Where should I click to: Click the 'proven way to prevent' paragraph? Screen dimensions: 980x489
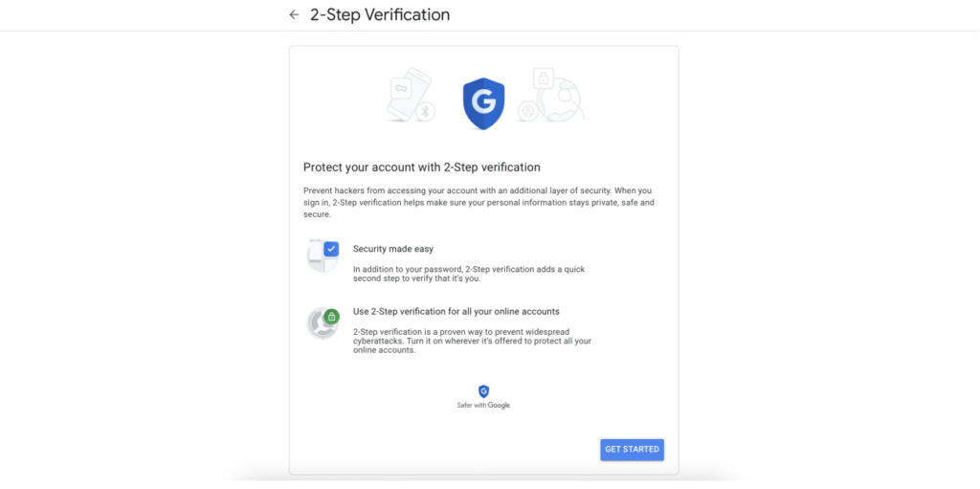coord(472,341)
